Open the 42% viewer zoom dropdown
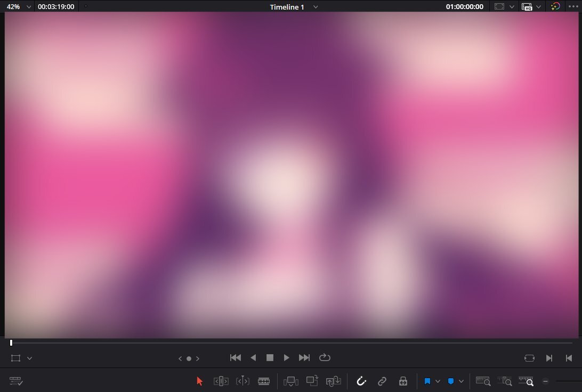Screen dimensions: 582x392 (19, 7)
